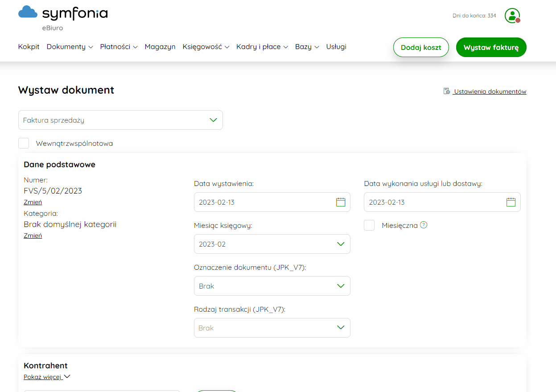Click the eBiuro label under the logo
The height and width of the screenshot is (392, 556).
coord(52,28)
